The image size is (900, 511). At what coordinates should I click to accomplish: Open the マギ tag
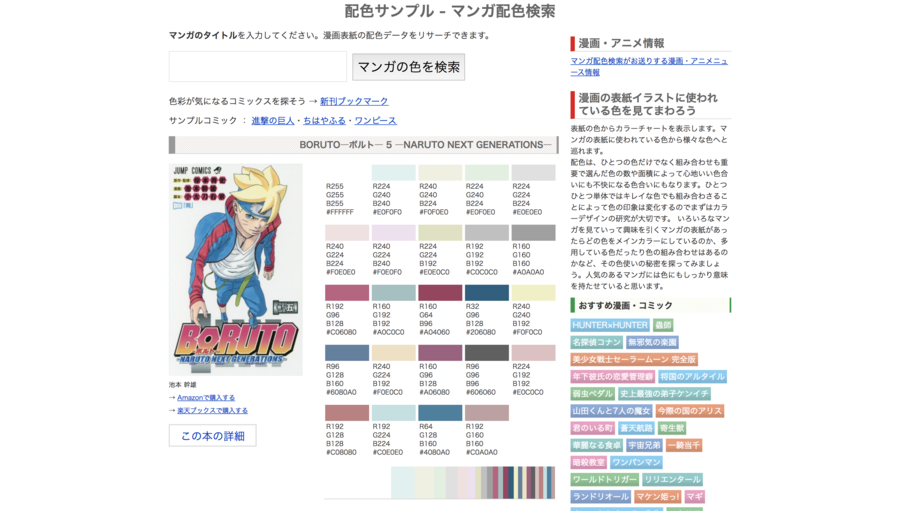(695, 497)
